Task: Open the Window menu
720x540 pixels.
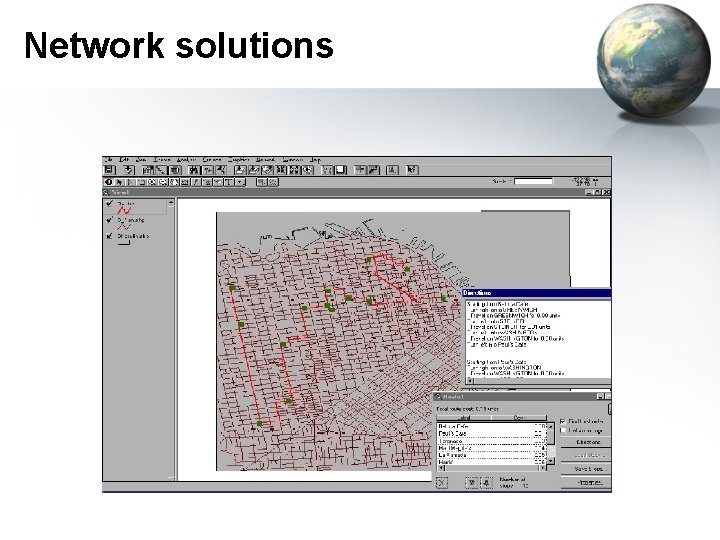Action: (293, 160)
